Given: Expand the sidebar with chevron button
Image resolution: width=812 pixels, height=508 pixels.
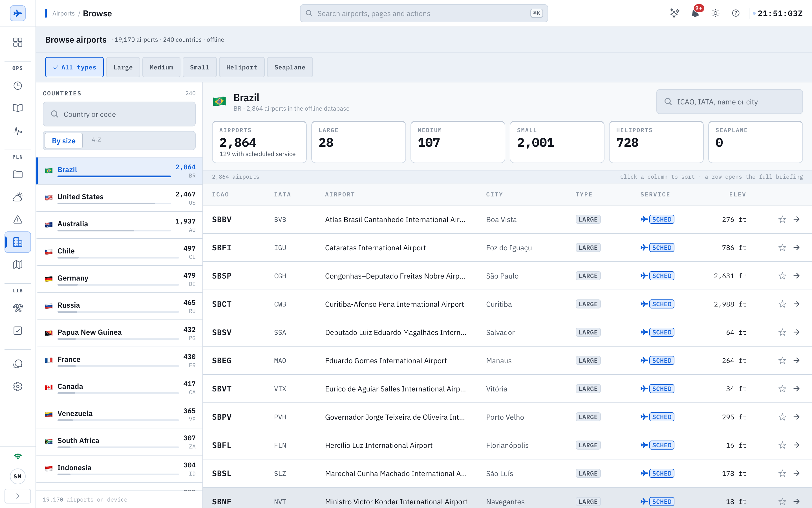Looking at the screenshot, I should [x=17, y=496].
